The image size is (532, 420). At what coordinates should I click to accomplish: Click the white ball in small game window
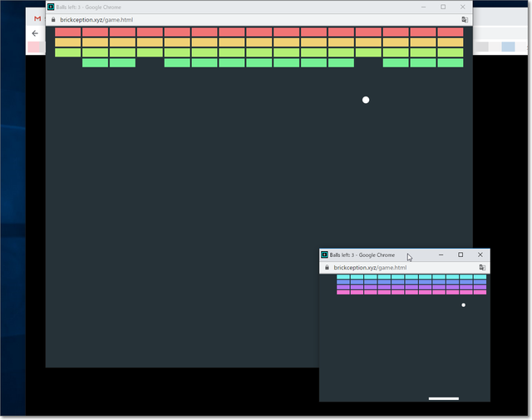pos(463,305)
